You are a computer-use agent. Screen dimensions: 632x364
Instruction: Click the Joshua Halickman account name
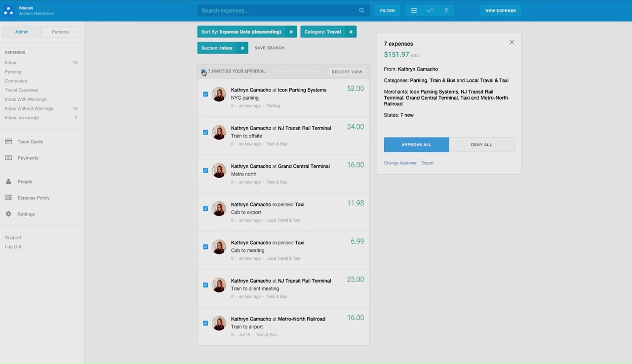click(37, 13)
